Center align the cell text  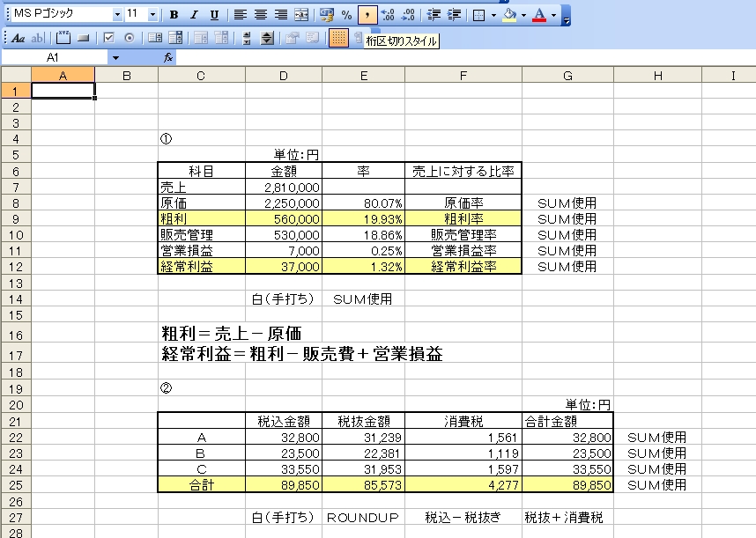[260, 15]
